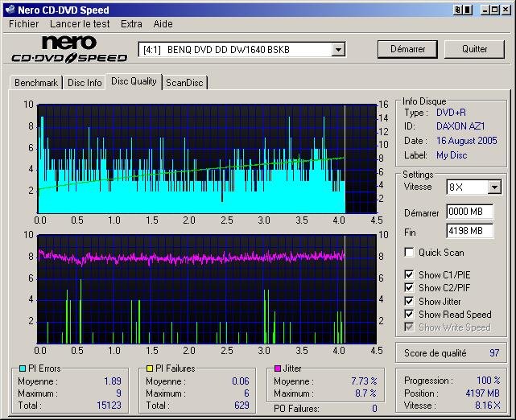Click the Vitesse reading 8.16 X

(487, 406)
